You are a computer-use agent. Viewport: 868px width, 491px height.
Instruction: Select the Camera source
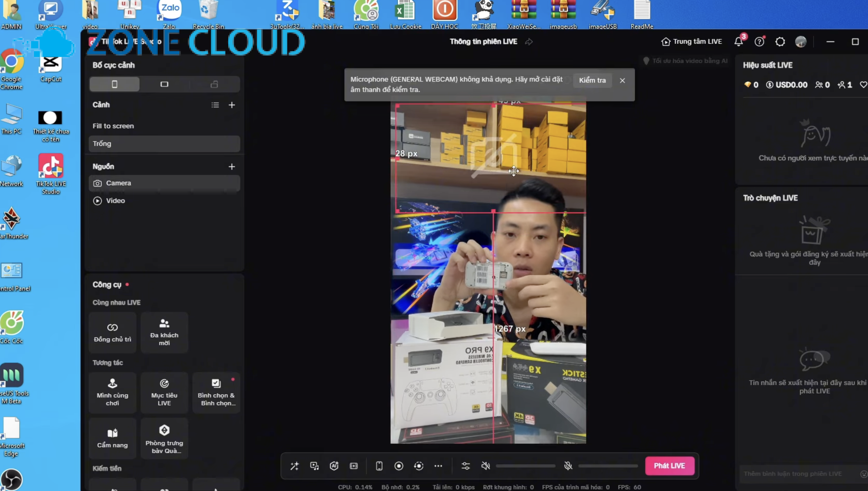coord(164,183)
